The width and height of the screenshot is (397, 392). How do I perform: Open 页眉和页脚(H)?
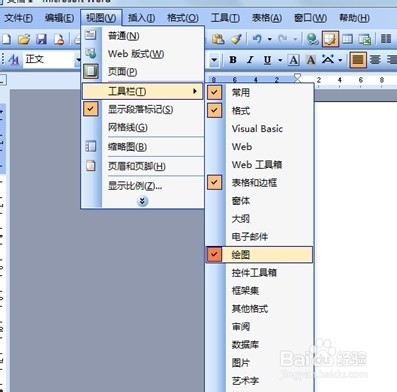(143, 166)
